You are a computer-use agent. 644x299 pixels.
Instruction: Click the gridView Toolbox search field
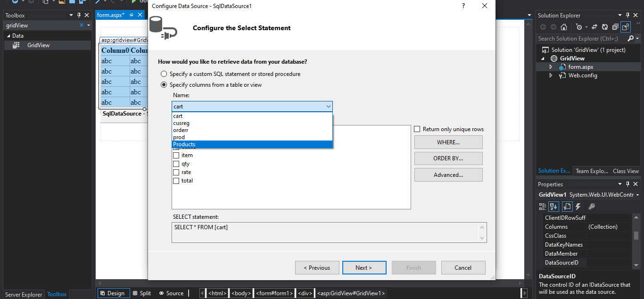(x=41, y=25)
